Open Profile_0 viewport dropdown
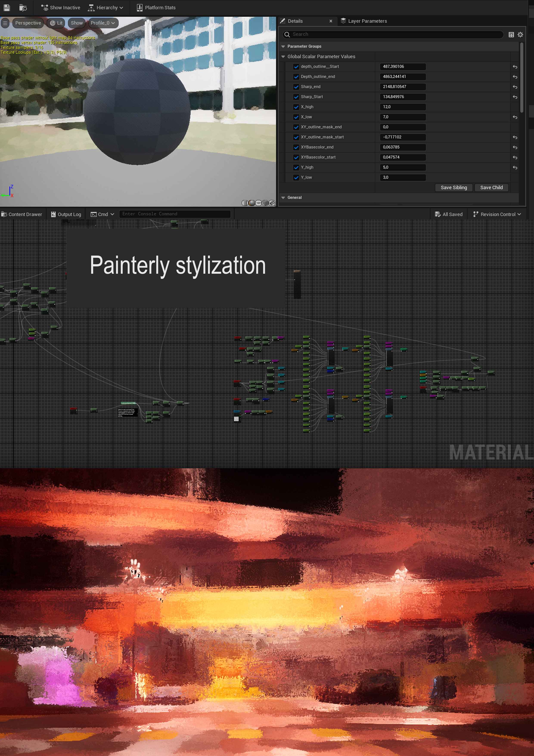Screen dimensions: 534x756 pyautogui.click(x=103, y=23)
